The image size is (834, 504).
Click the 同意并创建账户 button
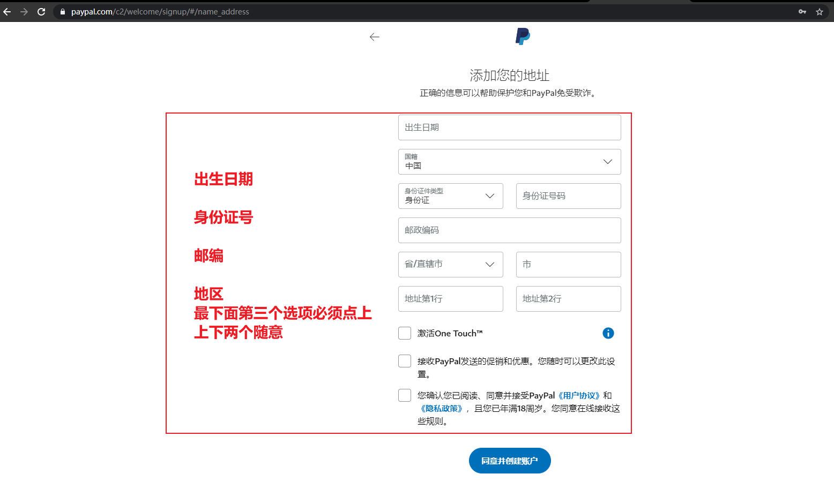(510, 461)
